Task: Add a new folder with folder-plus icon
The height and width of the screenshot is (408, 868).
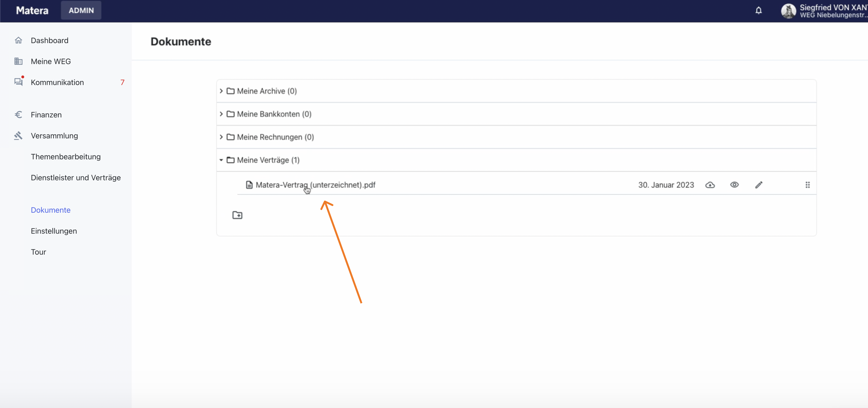Action: click(x=237, y=215)
